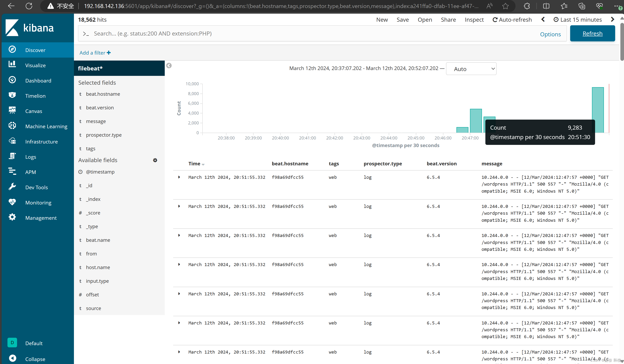This screenshot has height=364, width=624.
Task: Open the Auto interval dropdown
Action: tap(471, 69)
